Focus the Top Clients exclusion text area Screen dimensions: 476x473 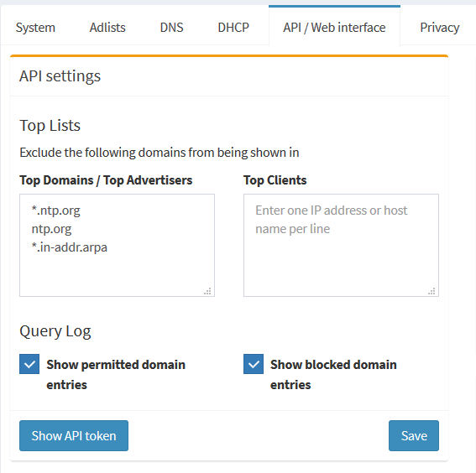[341, 245]
